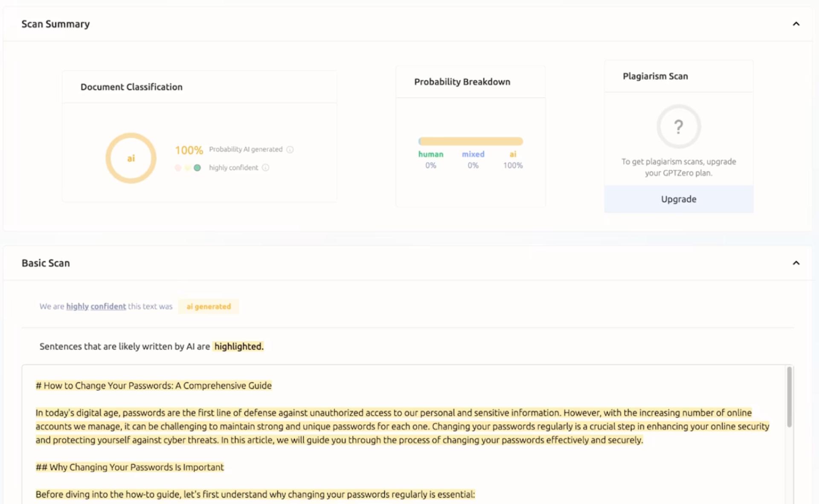
Task: Click the Upgrade button in Plagiarism Scan
Action: click(x=679, y=199)
